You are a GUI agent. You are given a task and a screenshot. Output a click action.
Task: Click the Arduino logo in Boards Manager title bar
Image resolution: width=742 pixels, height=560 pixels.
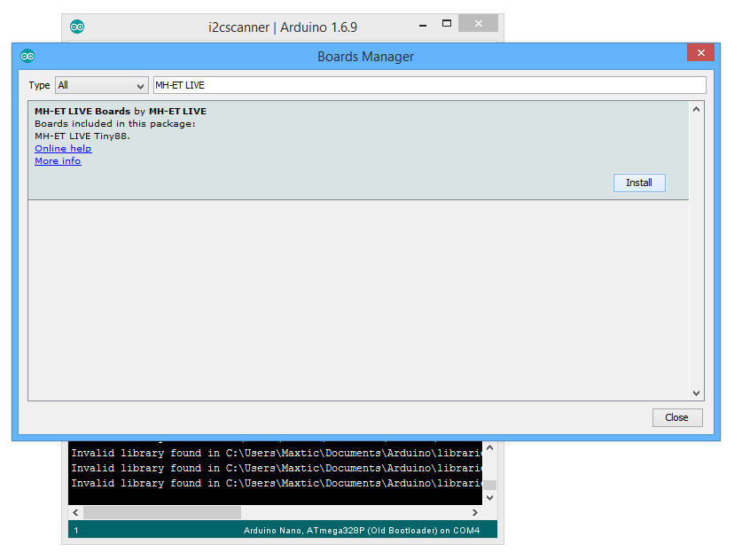[27, 57]
